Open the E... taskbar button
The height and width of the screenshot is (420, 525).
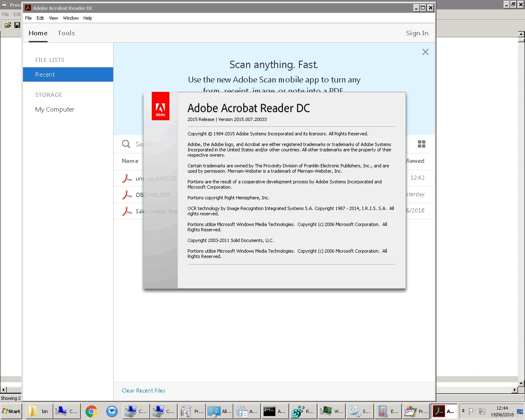(388, 411)
